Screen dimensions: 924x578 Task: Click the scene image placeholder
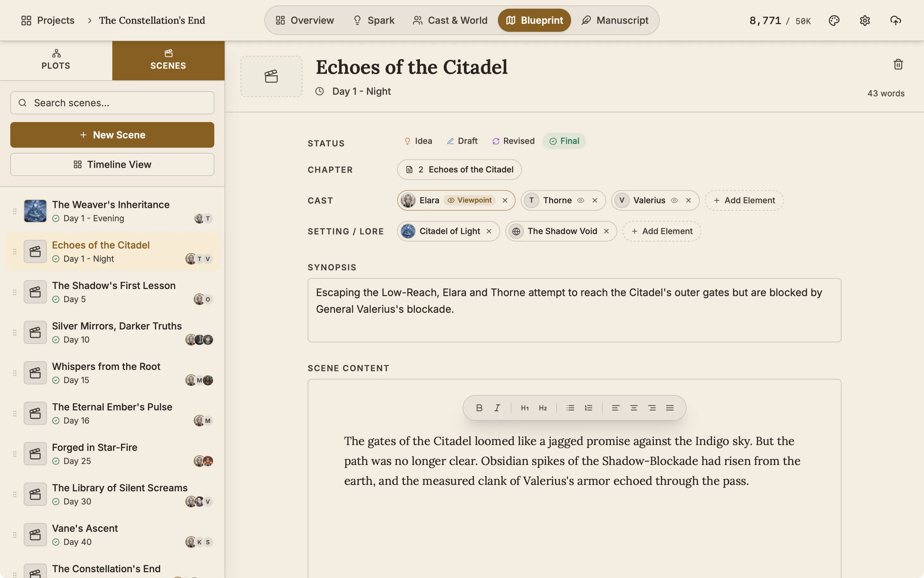[271, 76]
